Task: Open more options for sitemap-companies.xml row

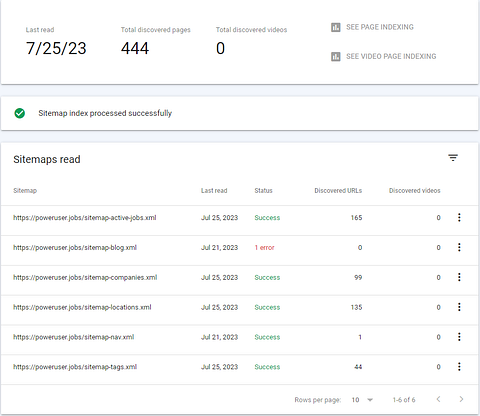Action: tap(459, 277)
